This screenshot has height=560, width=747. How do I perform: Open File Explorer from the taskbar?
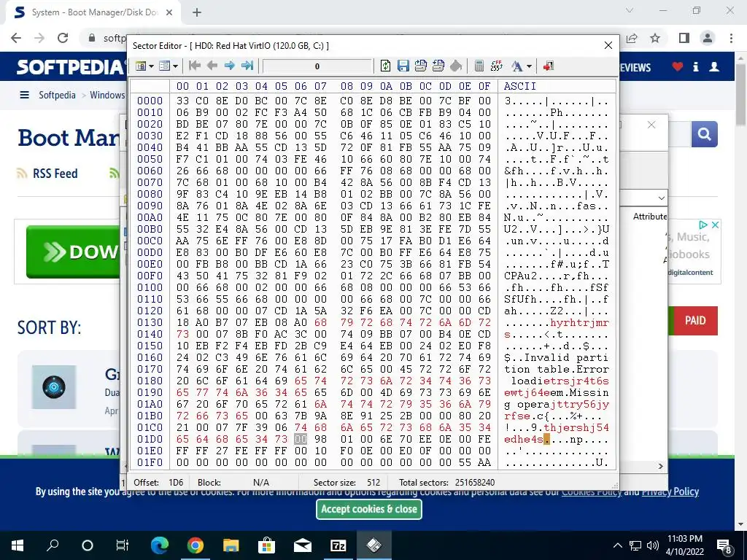click(231, 545)
